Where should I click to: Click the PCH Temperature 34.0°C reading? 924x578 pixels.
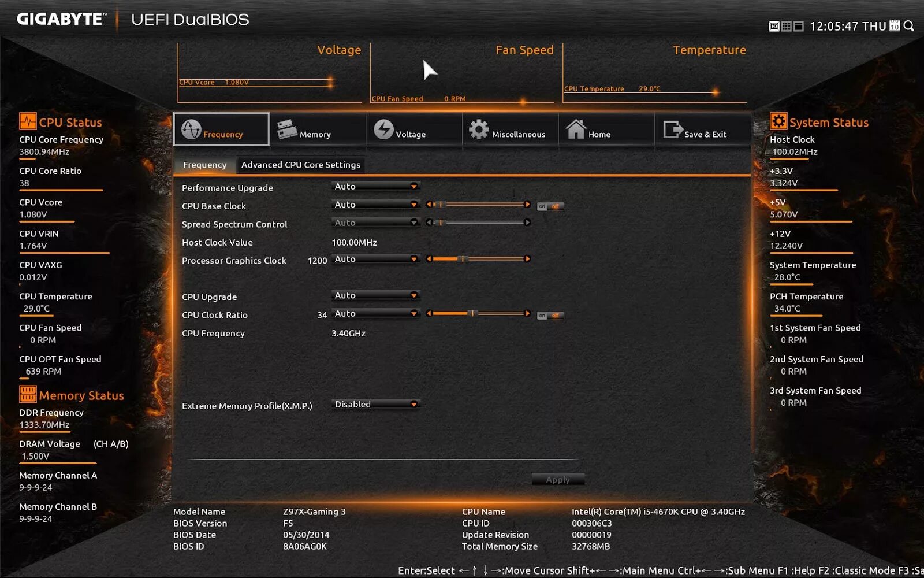[x=787, y=309]
